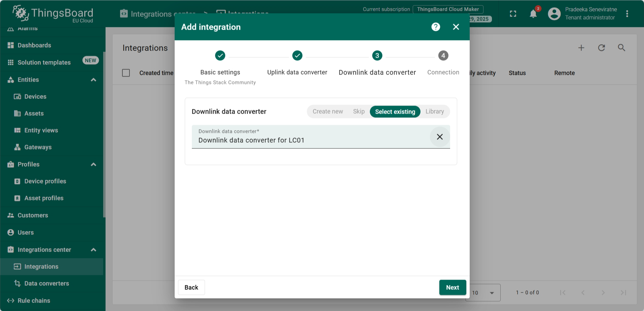The image size is (644, 311).
Task: Add a new integration with plus icon
Action: [x=581, y=48]
